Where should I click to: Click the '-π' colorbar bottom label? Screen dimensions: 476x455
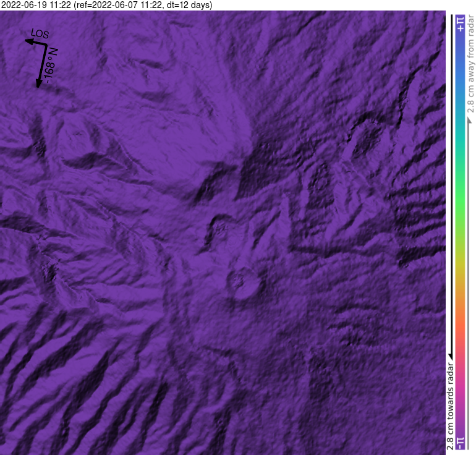(x=461, y=443)
